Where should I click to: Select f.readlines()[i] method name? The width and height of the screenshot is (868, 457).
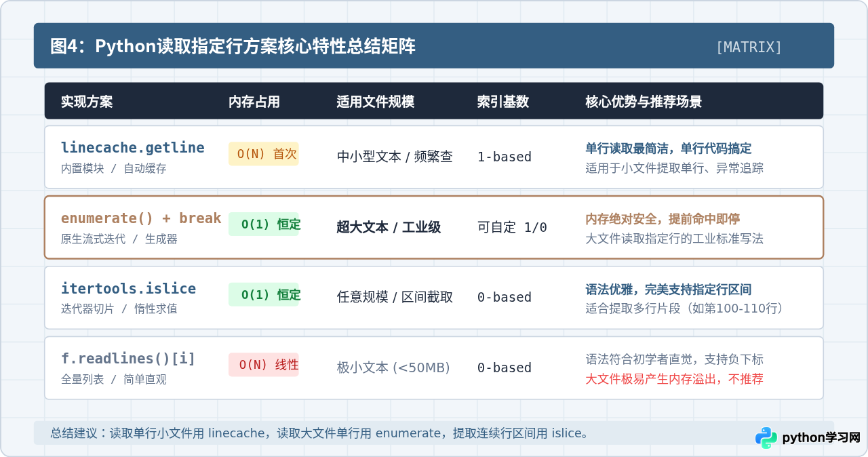128,359
